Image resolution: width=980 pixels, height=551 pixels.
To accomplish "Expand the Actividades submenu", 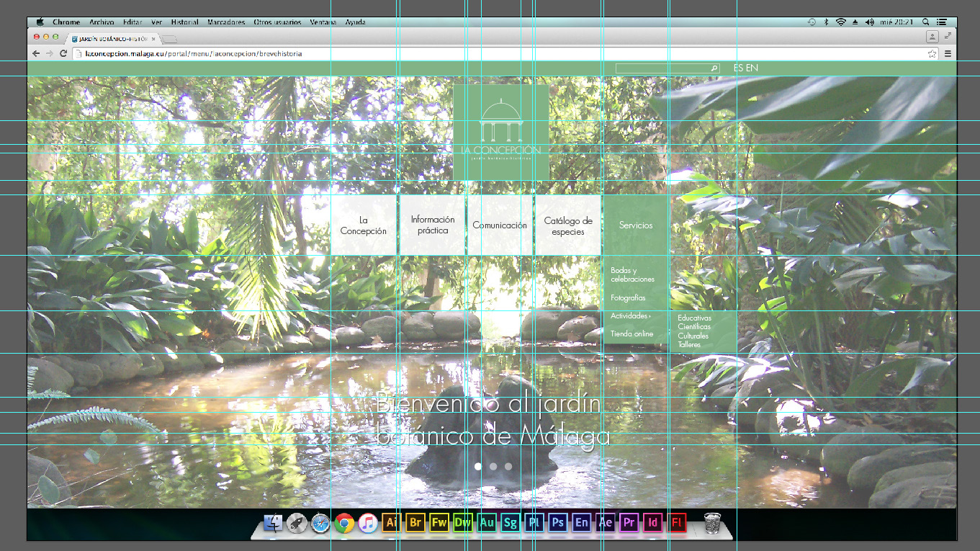I will pyautogui.click(x=630, y=316).
